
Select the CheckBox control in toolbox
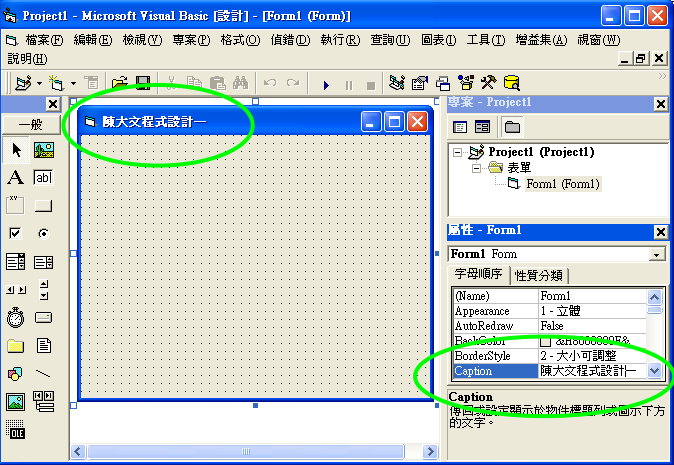click(16, 234)
